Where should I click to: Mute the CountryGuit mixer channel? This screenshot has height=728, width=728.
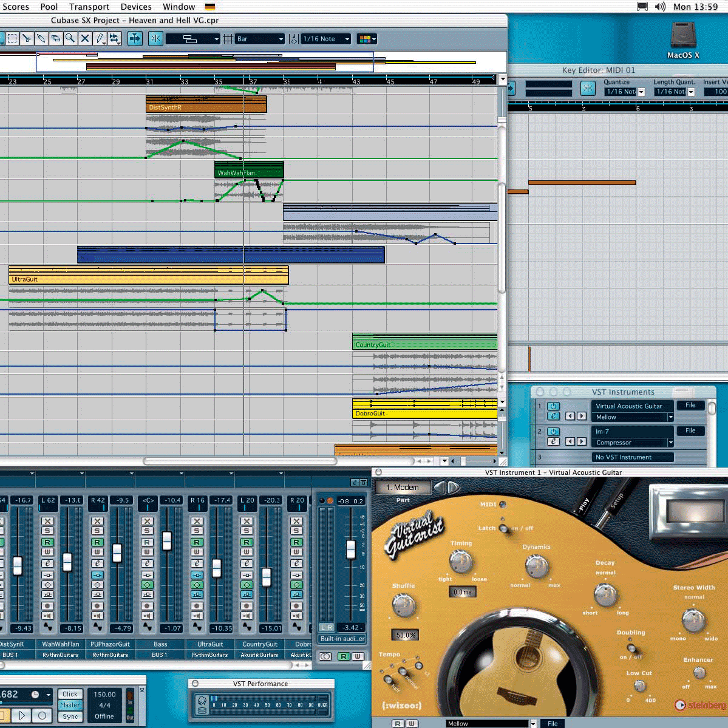pyautogui.click(x=247, y=522)
